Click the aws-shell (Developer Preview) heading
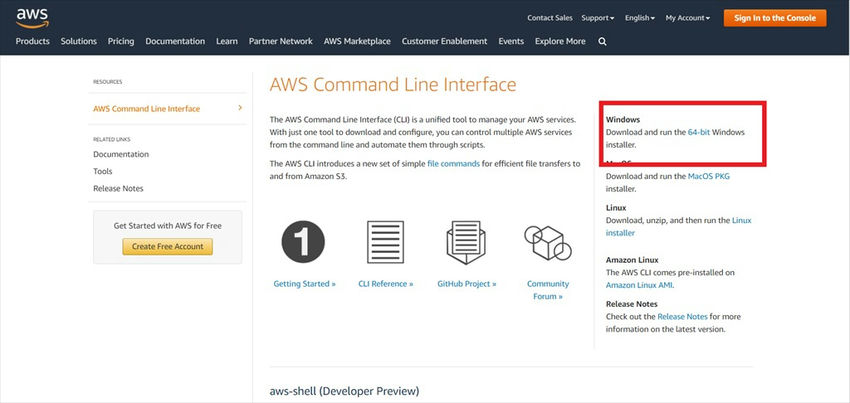The width and height of the screenshot is (850, 403). pyautogui.click(x=344, y=391)
